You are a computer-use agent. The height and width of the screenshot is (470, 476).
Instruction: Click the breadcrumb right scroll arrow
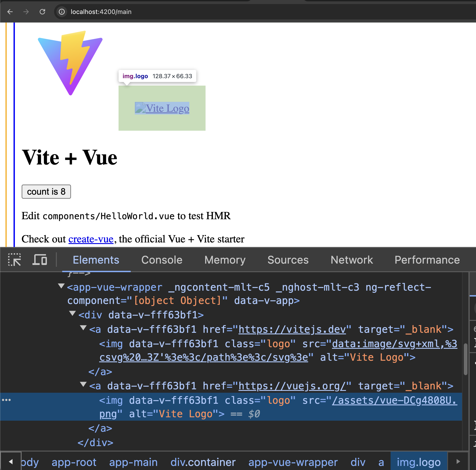pyautogui.click(x=458, y=462)
